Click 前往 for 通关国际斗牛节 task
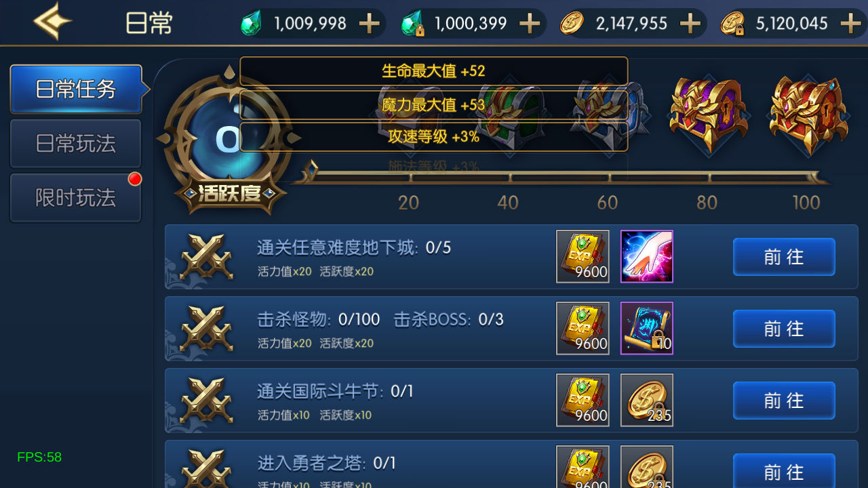The height and width of the screenshot is (488, 868). click(x=784, y=401)
